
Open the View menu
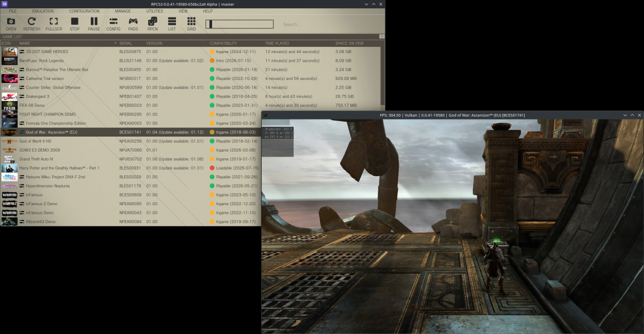(183, 11)
